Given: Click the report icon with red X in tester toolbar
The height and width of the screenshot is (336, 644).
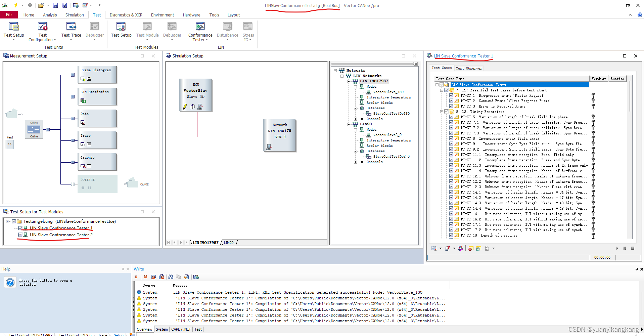Looking at the screenshot, I should pos(471,248).
